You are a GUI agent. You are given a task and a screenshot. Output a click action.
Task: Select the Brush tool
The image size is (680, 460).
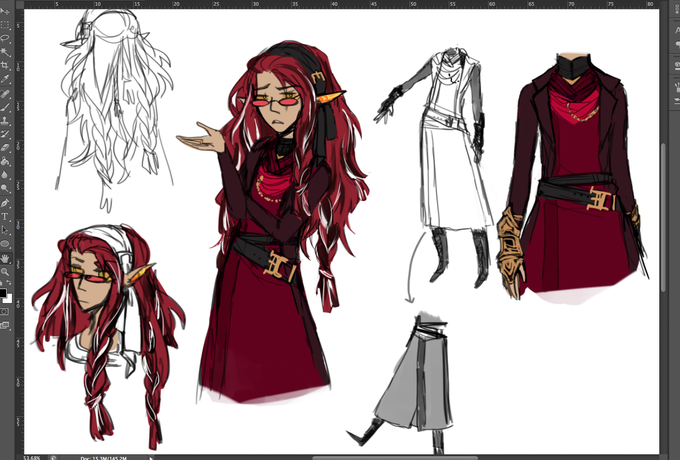click(5, 107)
